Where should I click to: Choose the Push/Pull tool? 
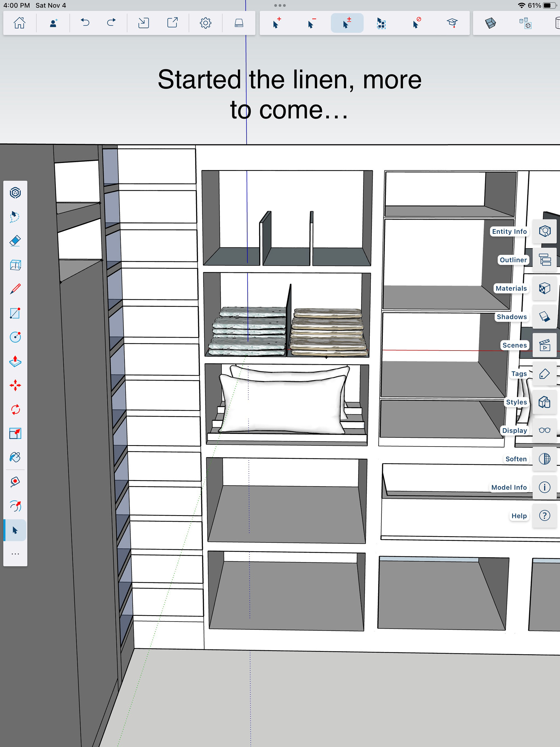pyautogui.click(x=15, y=361)
